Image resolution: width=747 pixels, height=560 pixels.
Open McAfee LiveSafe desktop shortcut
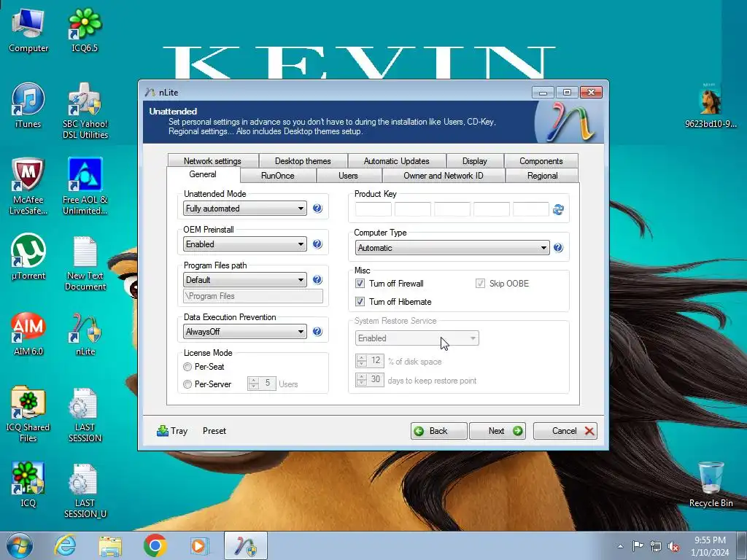coord(28,187)
